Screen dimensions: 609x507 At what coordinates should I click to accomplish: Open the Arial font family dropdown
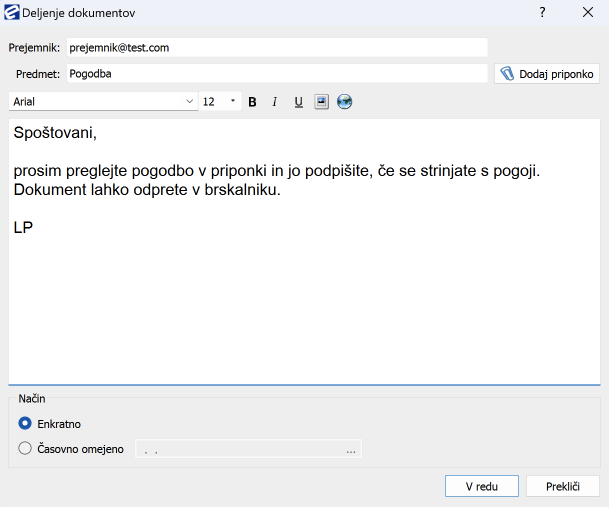pos(190,102)
